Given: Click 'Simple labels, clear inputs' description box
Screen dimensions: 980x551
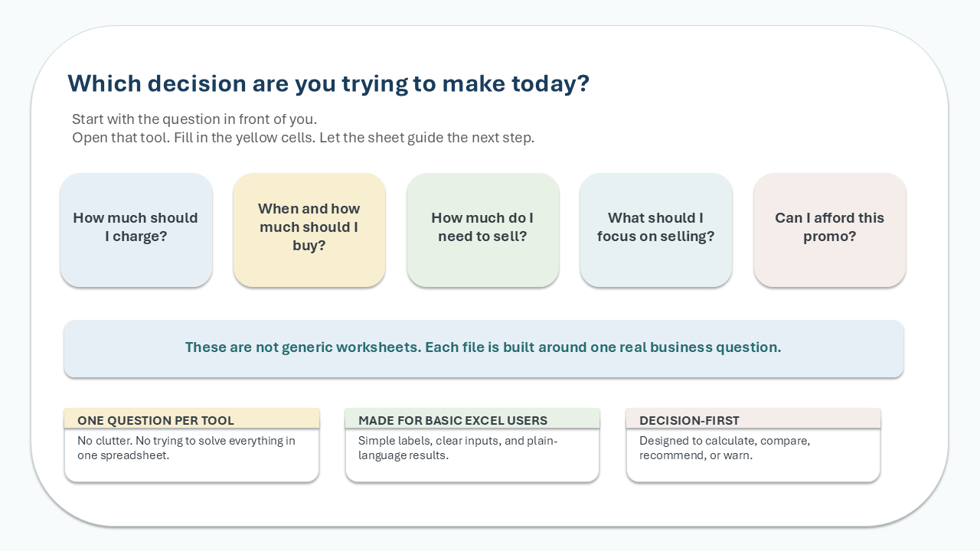Looking at the screenshot, I should click(x=472, y=455).
